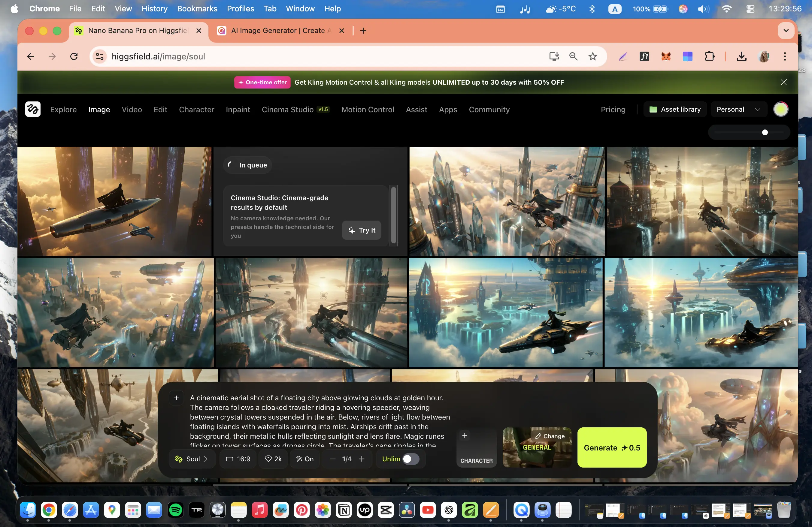Toggle the Unlim switch
The width and height of the screenshot is (812, 527).
click(411, 459)
